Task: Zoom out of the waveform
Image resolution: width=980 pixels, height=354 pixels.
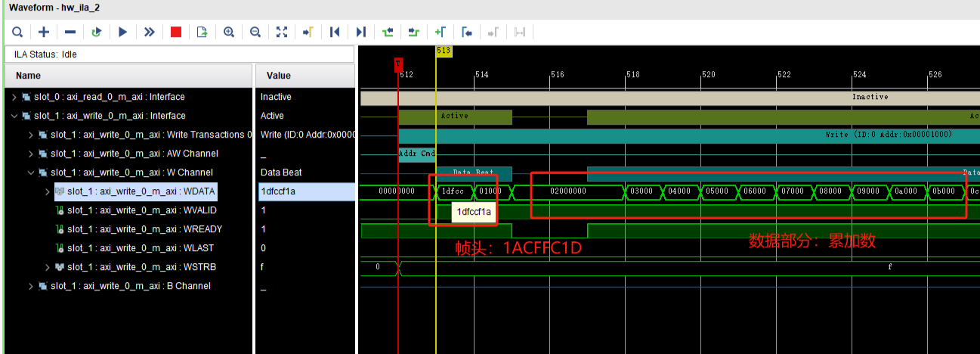Action: click(x=255, y=32)
